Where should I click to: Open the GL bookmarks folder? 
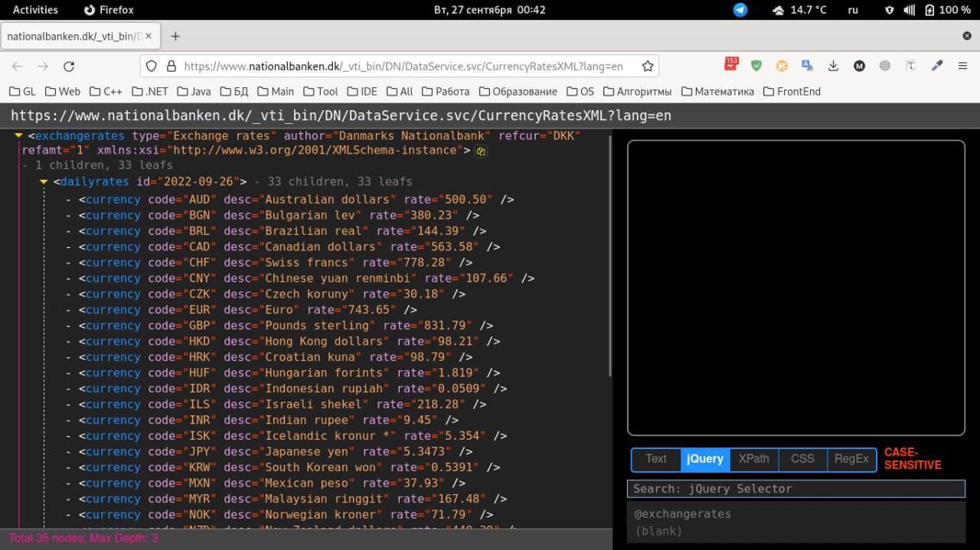22,91
